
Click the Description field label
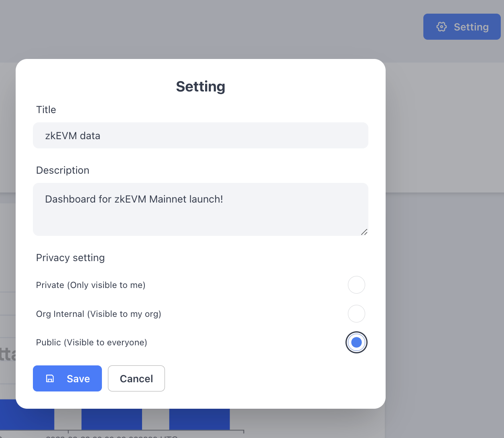click(63, 170)
